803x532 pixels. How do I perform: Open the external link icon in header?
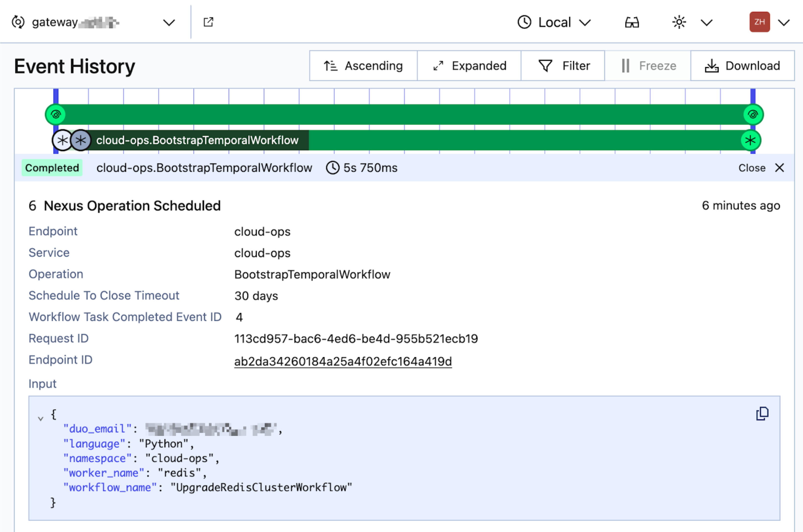[x=208, y=23]
